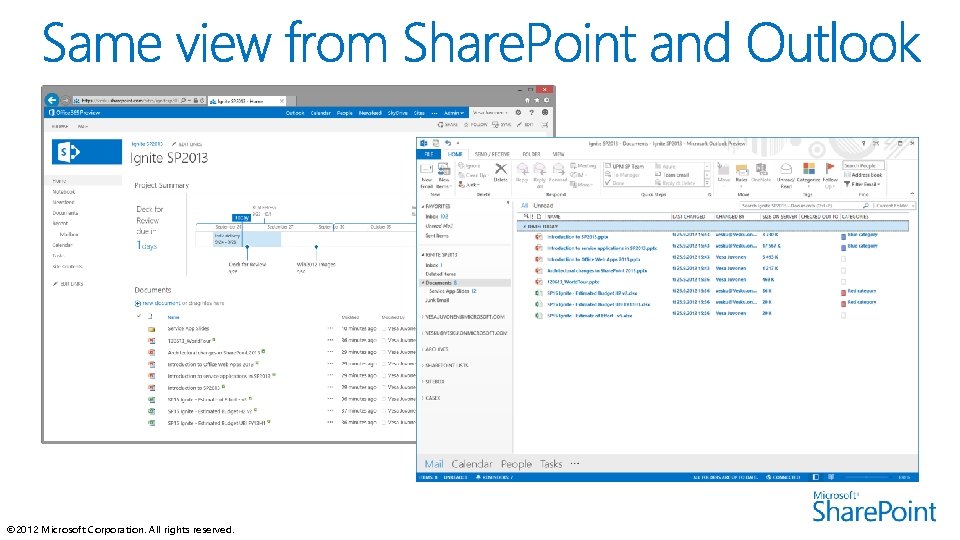Click the TODAY marker on SharePoint timeline
This screenshot has width=960, height=540.
tap(241, 218)
